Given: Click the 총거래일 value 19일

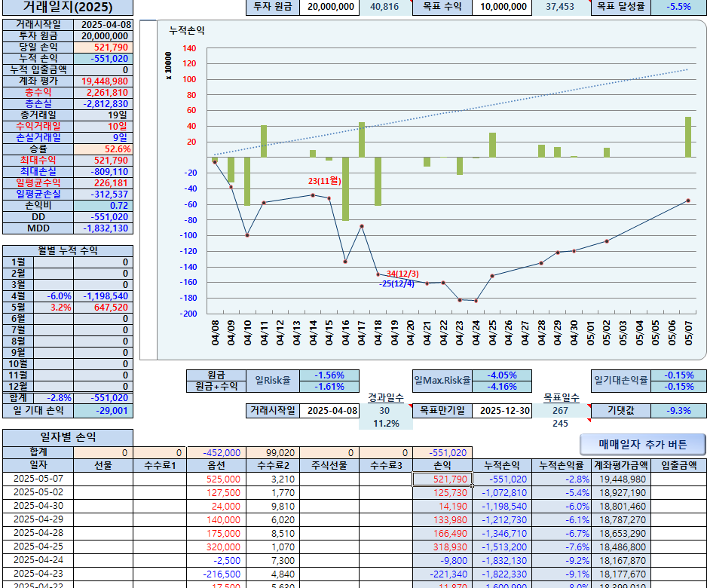Looking at the screenshot, I should click(103, 115).
